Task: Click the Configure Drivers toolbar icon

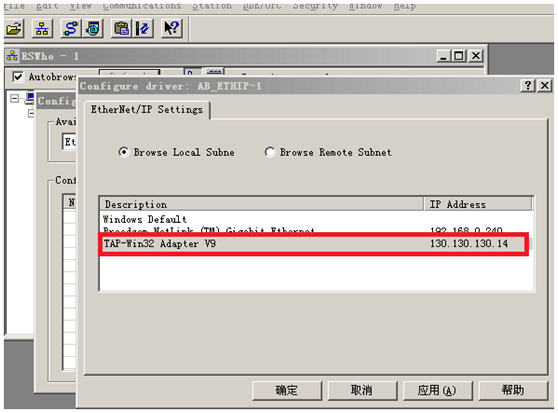Action: (x=71, y=28)
